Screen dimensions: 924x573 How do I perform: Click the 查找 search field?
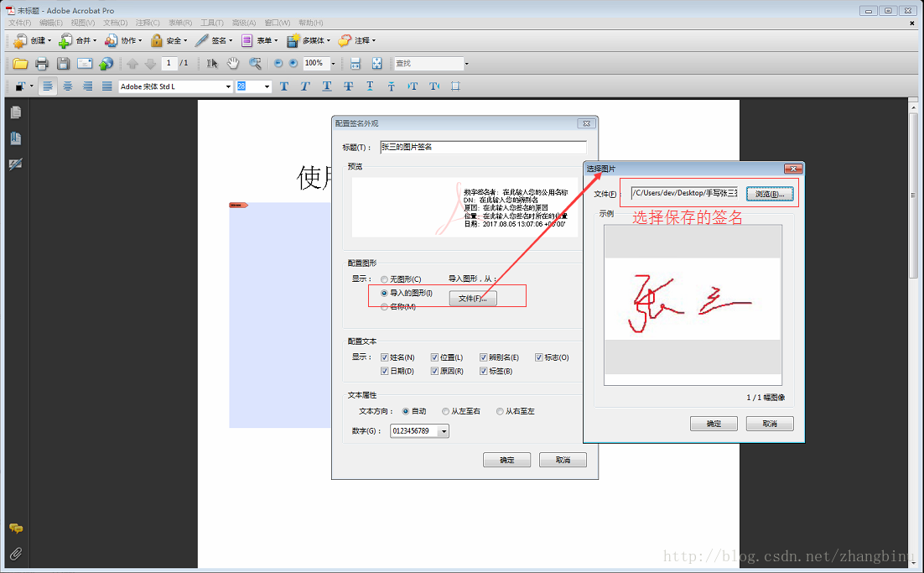click(x=428, y=63)
